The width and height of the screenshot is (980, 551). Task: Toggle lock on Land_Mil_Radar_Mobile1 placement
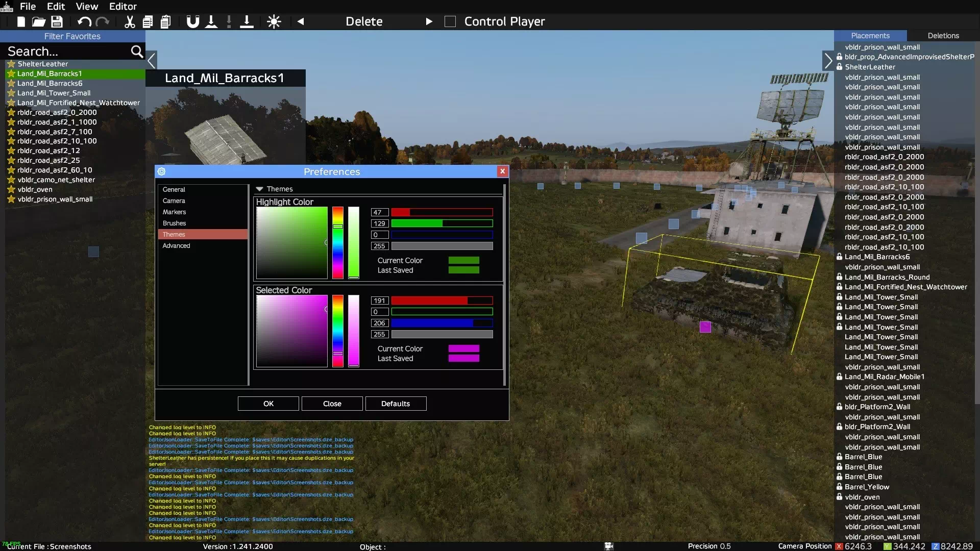coord(839,377)
